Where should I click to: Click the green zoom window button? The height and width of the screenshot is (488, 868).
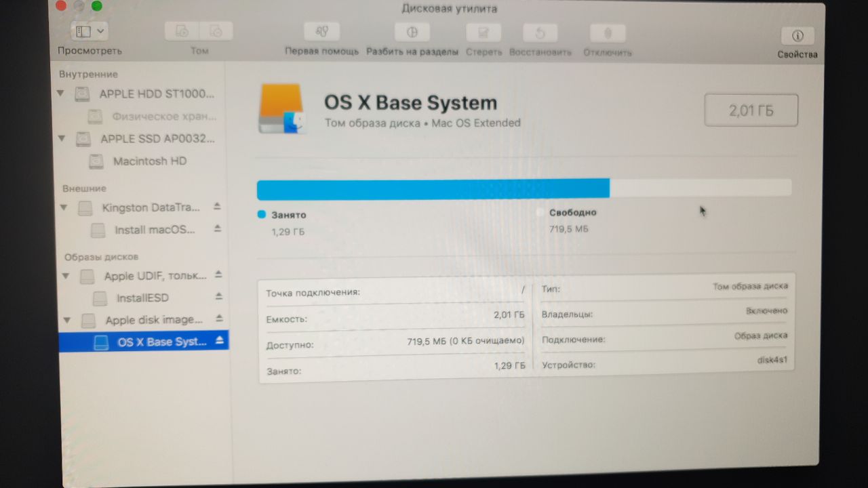click(x=96, y=6)
